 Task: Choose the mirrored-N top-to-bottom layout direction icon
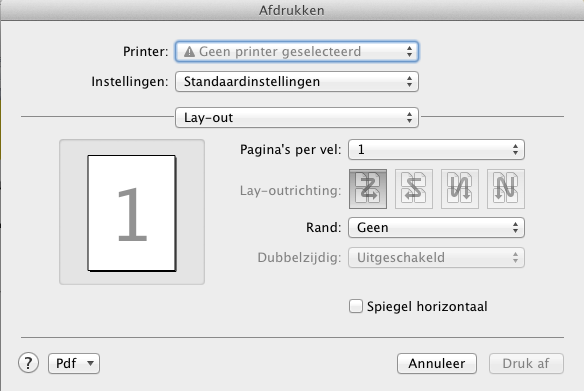coord(460,189)
